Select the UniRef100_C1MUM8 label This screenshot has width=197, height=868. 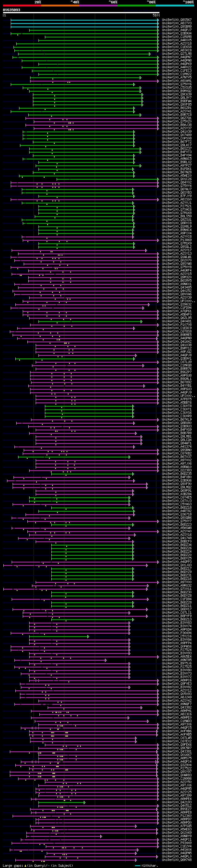click(x=177, y=37)
